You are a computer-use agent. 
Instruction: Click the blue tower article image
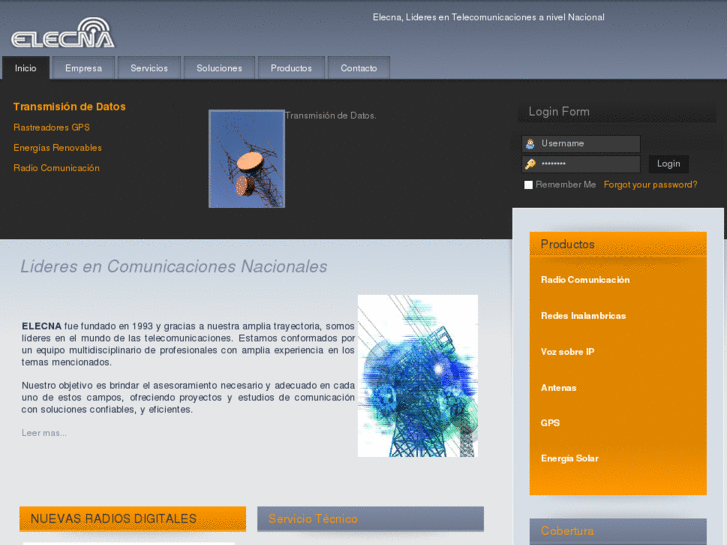coord(418,376)
